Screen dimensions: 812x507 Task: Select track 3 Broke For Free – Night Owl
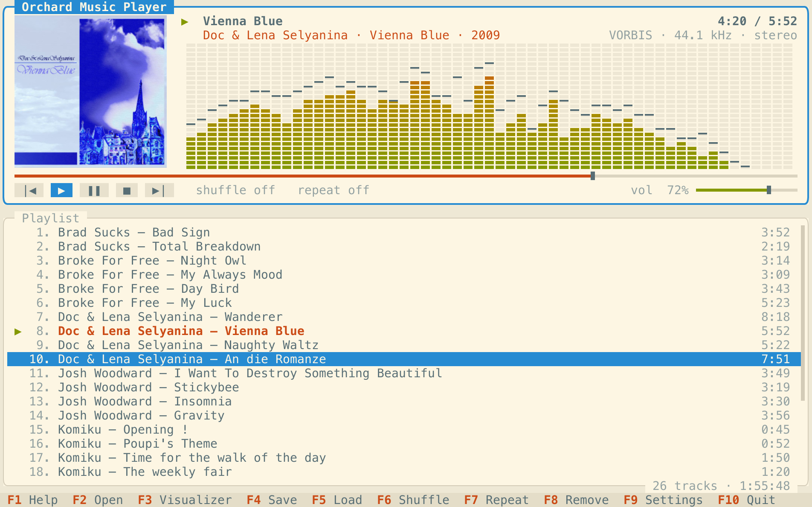(404, 261)
